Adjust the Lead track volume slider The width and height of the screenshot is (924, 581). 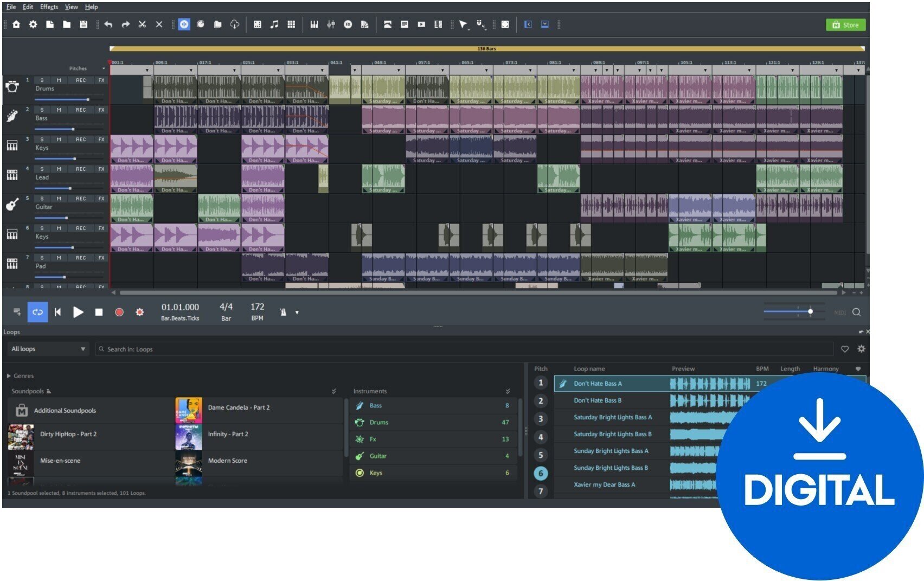coord(70,188)
